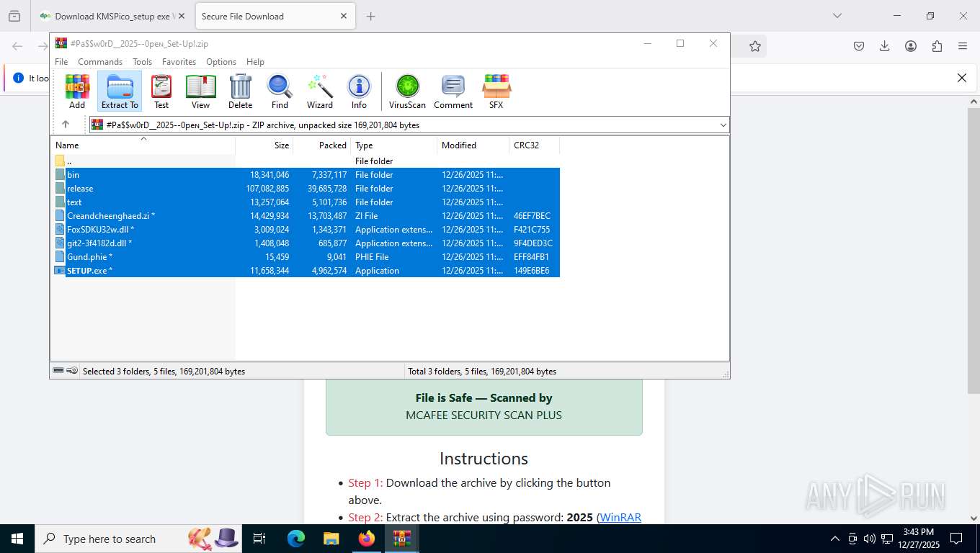Click the disk icon in WinRAR status bar
This screenshot has width=980, height=553.
(x=58, y=371)
